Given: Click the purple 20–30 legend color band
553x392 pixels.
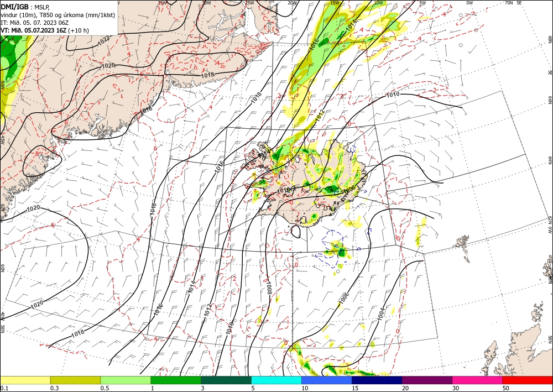Looking at the screenshot, I should (427, 380).
